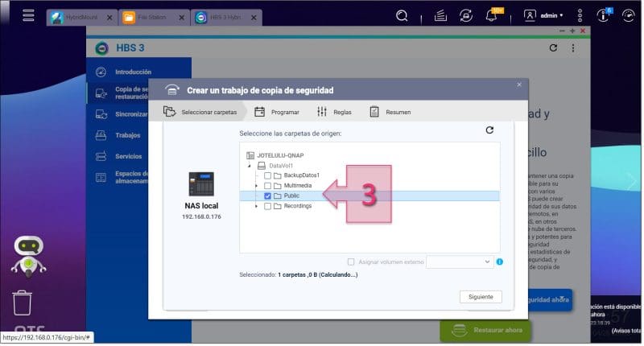Click the Restaurar ahora button
The height and width of the screenshot is (346, 644).
[x=486, y=331]
